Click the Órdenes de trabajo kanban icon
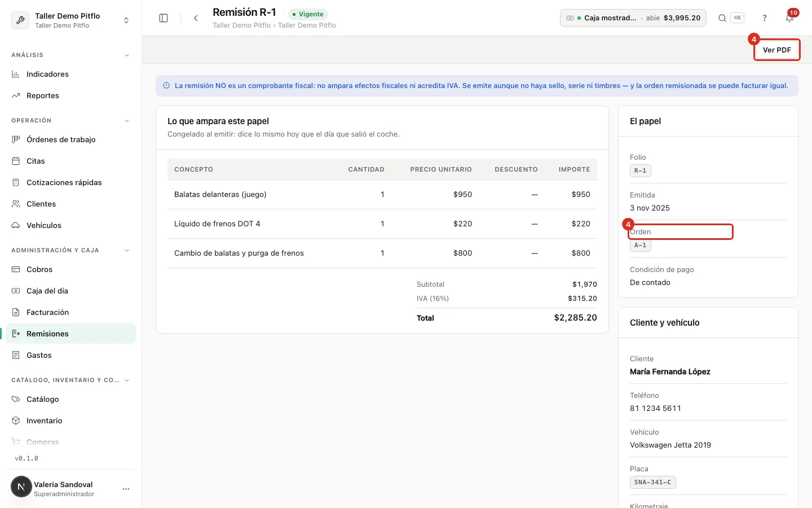This screenshot has width=812, height=508. tap(16, 139)
